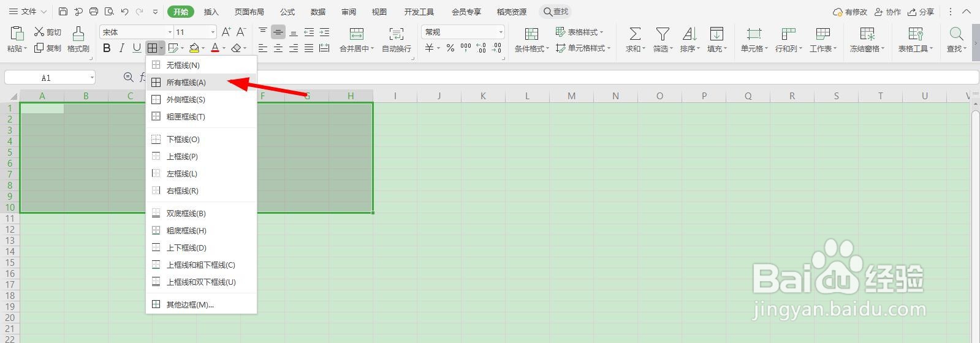The height and width of the screenshot is (343, 980).
Task: Click the Print Preview icon
Action: pos(108,12)
